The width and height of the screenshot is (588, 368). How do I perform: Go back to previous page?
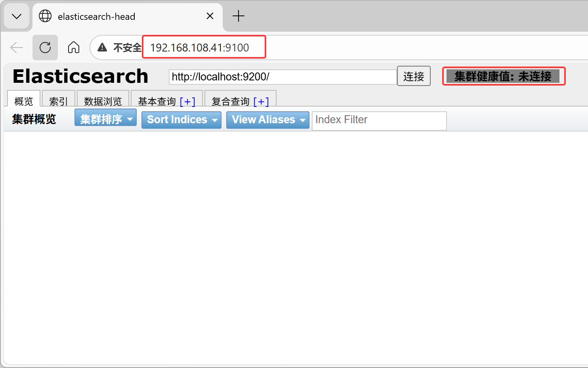[17, 48]
